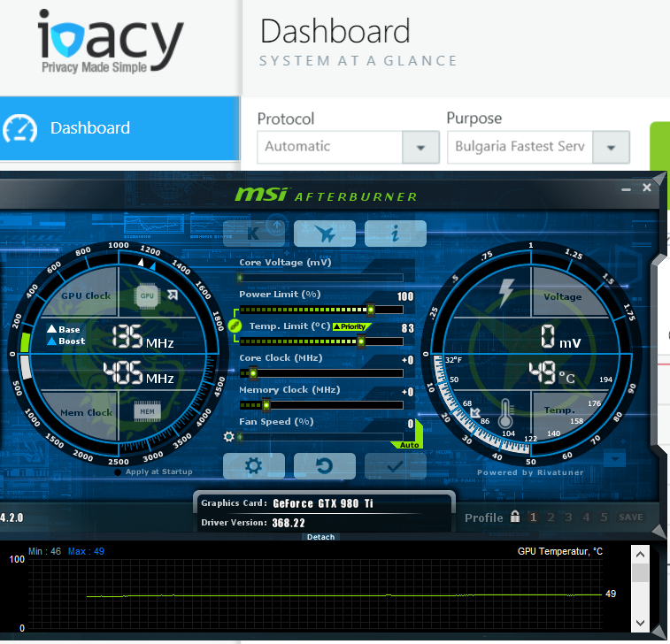Click the Core Voltage slider
The width and height of the screenshot is (670, 644).
pyautogui.click(x=320, y=278)
